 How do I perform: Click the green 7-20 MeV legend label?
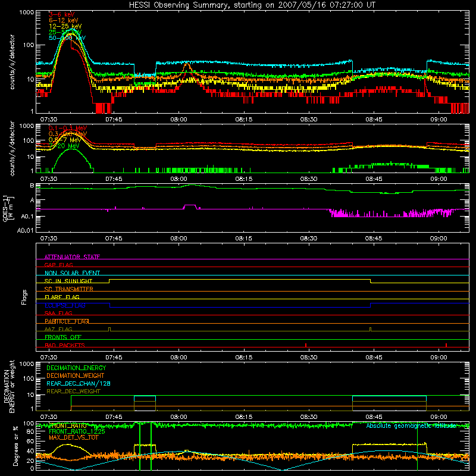tap(64, 146)
